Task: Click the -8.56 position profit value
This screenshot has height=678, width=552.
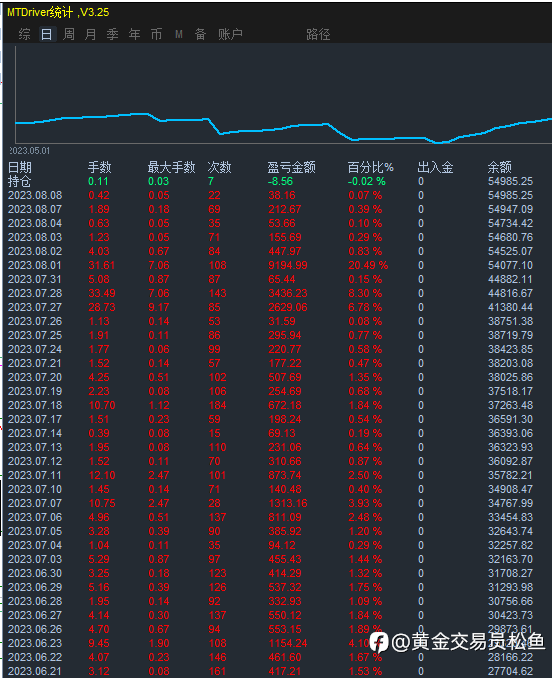Action: pos(280,181)
